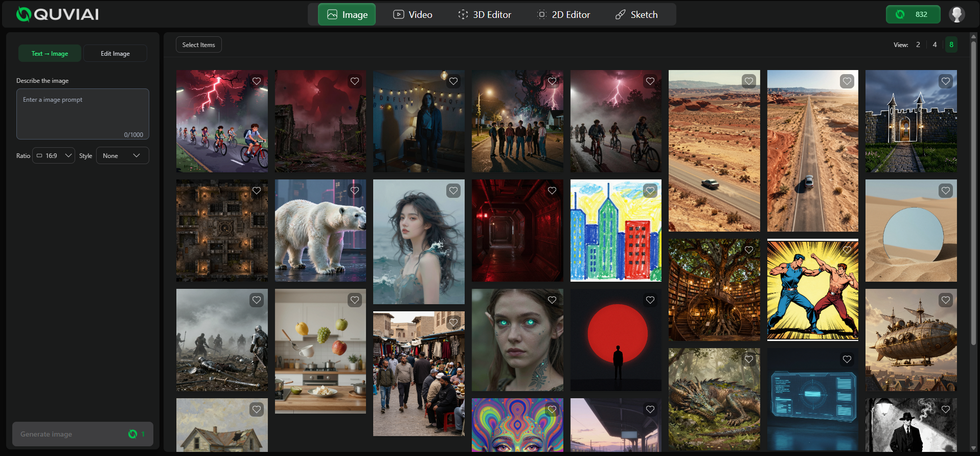Image resolution: width=980 pixels, height=456 pixels.
Task: Switch view to 4 columns
Action: click(x=935, y=44)
